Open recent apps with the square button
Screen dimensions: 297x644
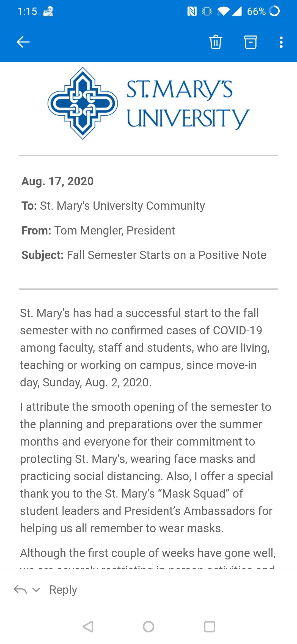[x=209, y=627]
